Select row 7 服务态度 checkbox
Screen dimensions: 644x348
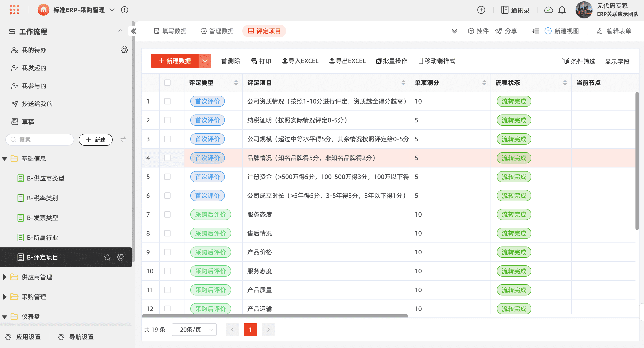point(167,214)
